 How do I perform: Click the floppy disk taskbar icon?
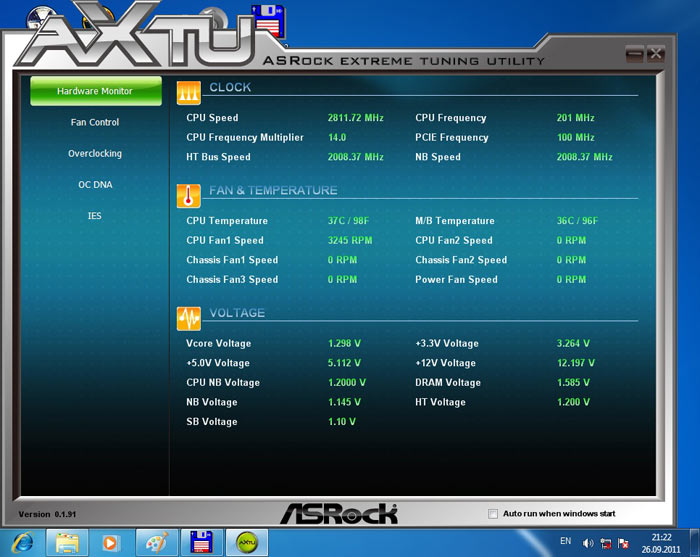pos(201,543)
